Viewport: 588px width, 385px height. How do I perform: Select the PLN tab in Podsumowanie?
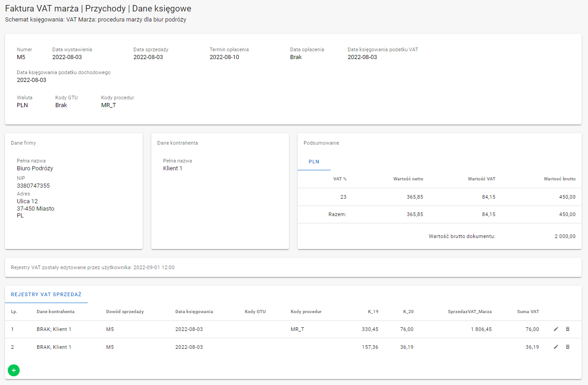[314, 162]
